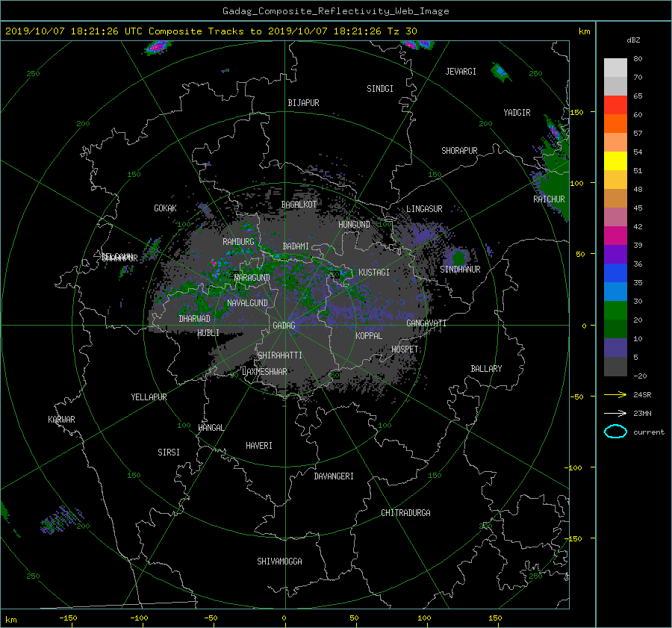Pick the purple 39-36 dBZ legend swatch
The width and height of the screenshot is (672, 628).
(615, 255)
